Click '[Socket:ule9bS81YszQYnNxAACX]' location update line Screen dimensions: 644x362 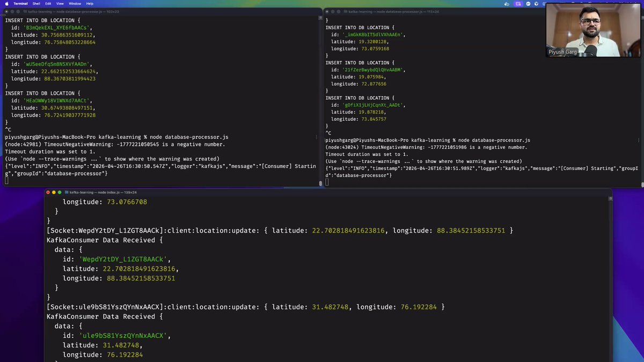[x=245, y=307]
